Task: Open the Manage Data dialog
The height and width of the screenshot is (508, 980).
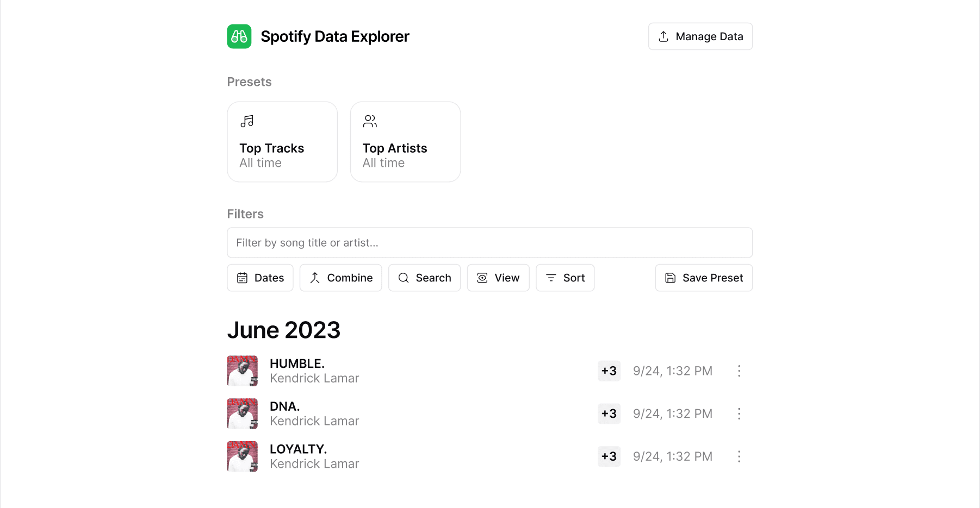Action: (x=700, y=36)
